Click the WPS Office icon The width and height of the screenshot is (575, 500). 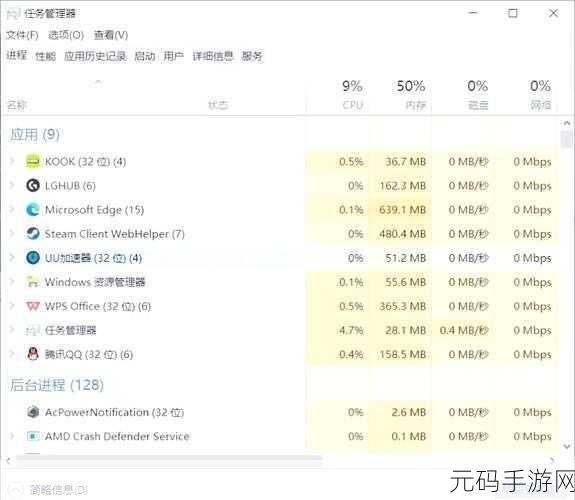[33, 306]
